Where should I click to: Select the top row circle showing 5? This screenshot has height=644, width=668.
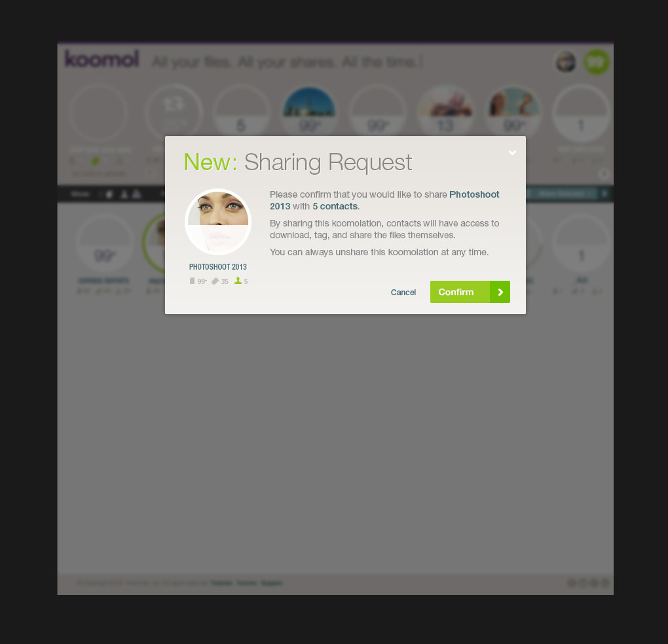click(241, 113)
